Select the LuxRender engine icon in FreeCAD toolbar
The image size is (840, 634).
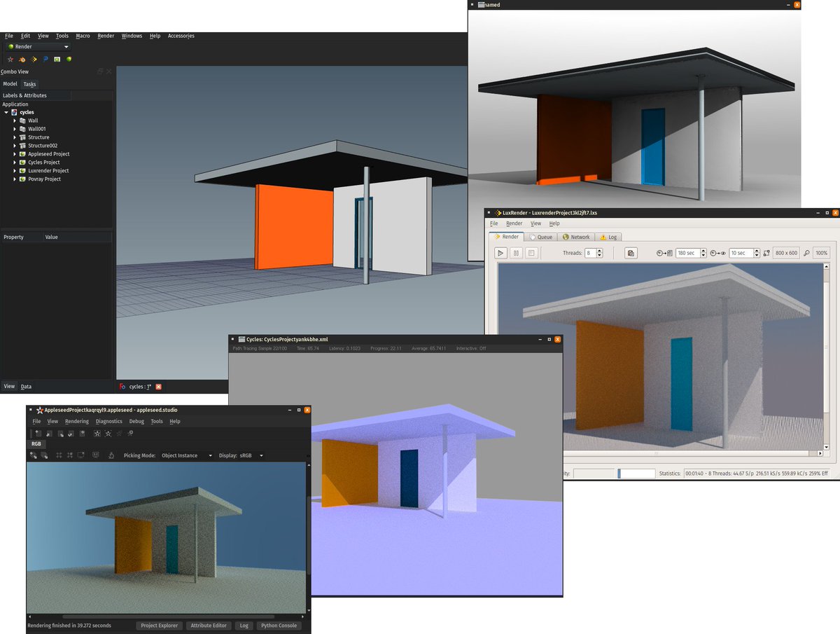point(34,60)
